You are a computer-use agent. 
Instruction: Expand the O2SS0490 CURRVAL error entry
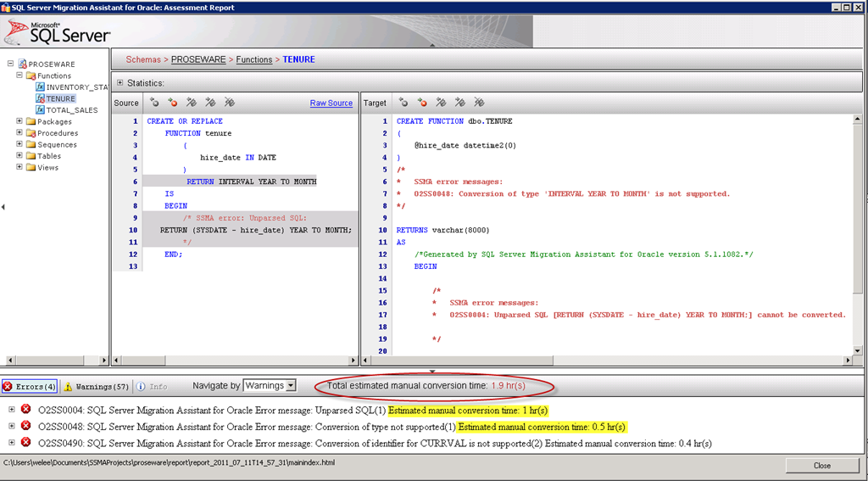(x=12, y=442)
